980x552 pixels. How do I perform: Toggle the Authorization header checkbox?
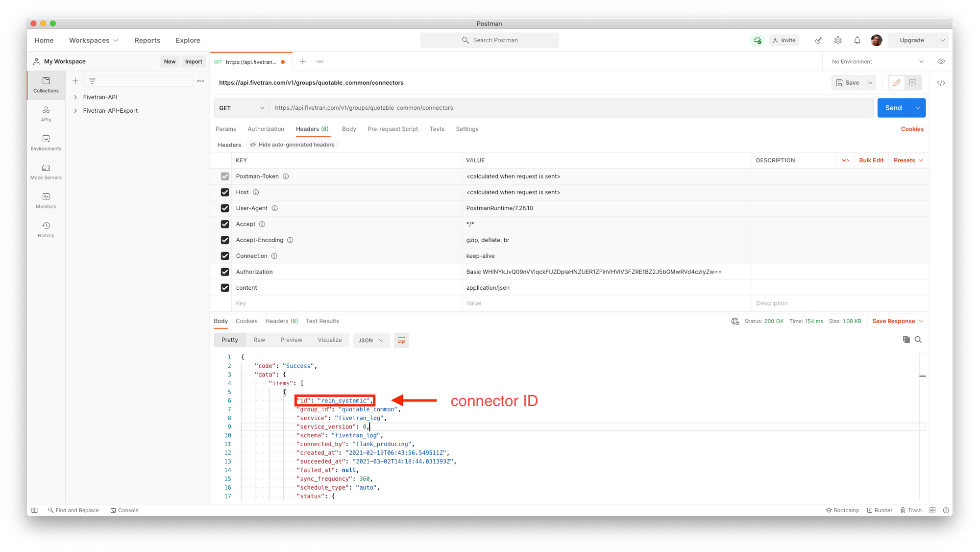click(225, 271)
